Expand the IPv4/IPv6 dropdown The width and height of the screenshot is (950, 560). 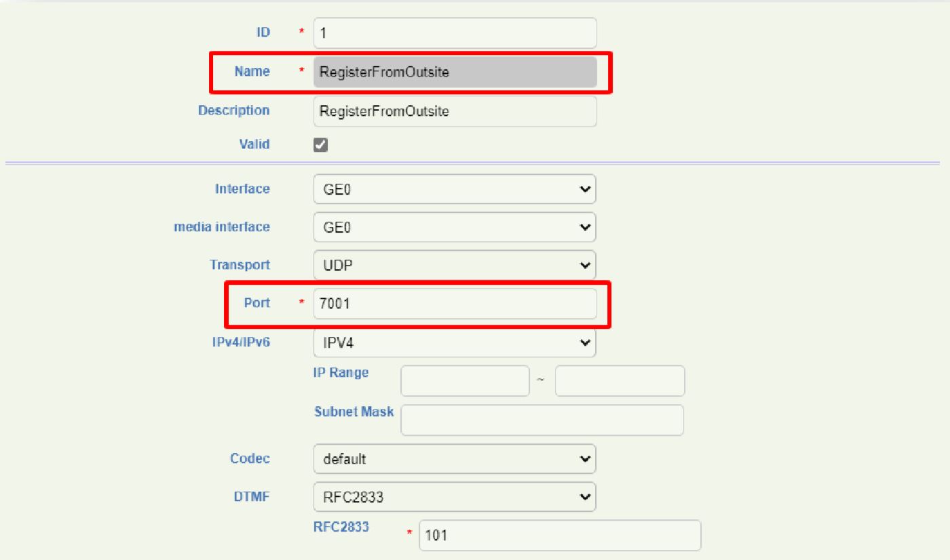point(455,343)
